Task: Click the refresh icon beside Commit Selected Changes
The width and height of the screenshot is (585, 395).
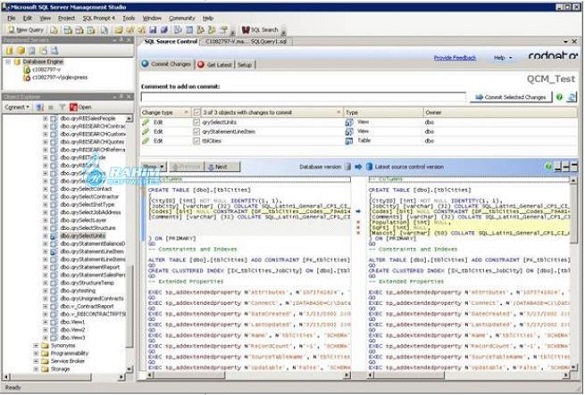Action: (572, 97)
